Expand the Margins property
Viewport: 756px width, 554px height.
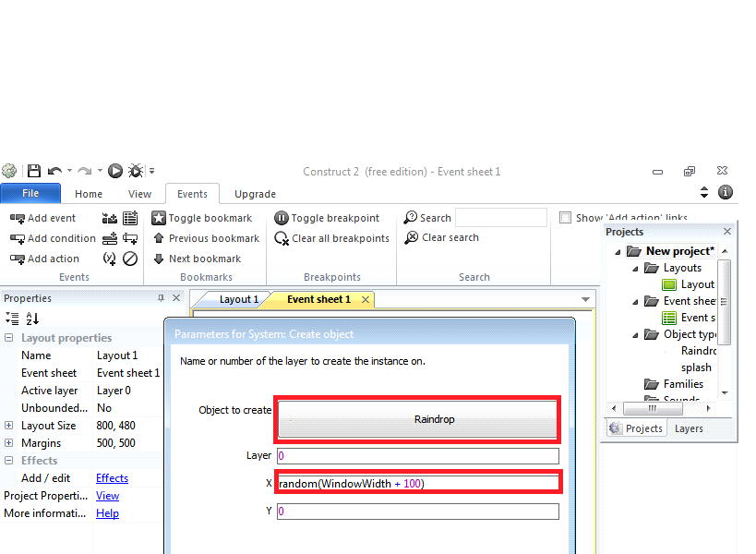[x=8, y=442]
